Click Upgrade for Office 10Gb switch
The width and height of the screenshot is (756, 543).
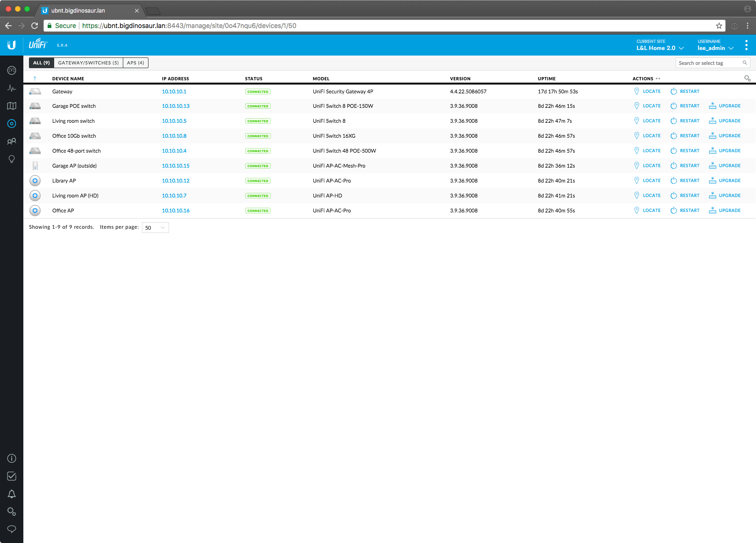point(725,136)
